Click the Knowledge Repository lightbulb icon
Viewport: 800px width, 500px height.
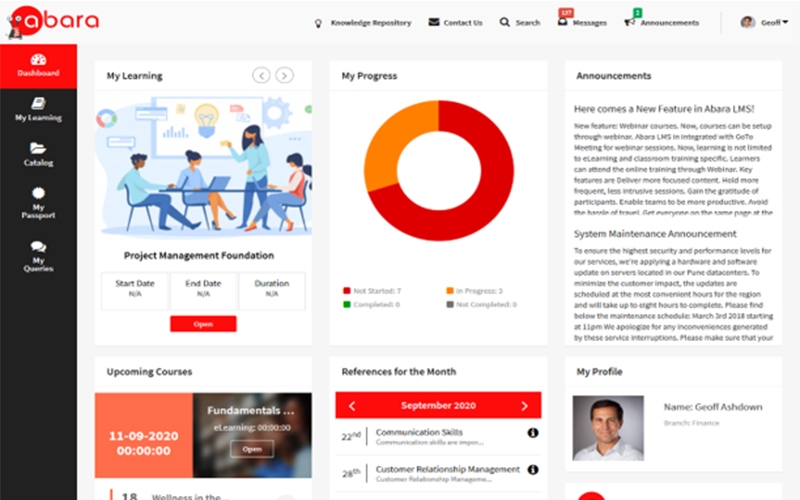[318, 23]
